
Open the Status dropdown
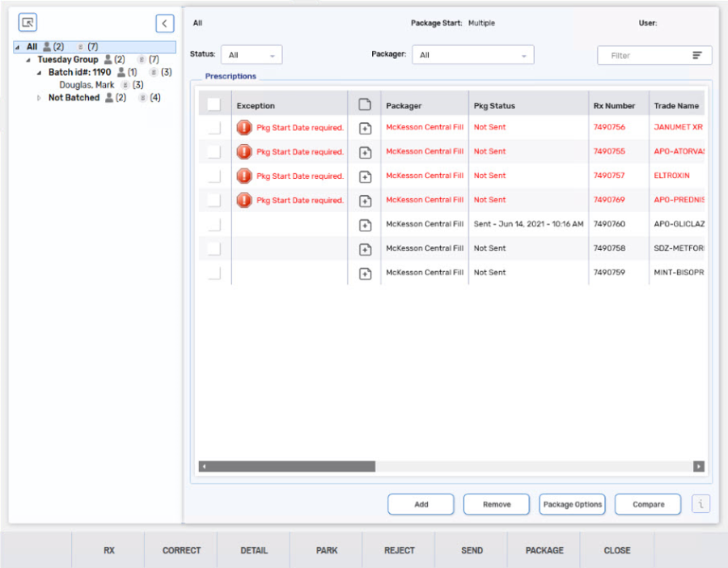pyautogui.click(x=252, y=56)
